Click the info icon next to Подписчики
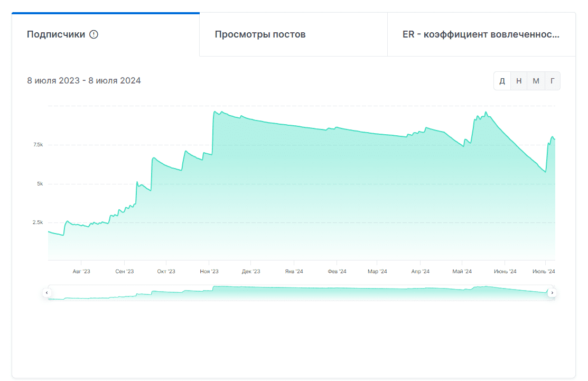The width and height of the screenshot is (588, 381). point(94,34)
